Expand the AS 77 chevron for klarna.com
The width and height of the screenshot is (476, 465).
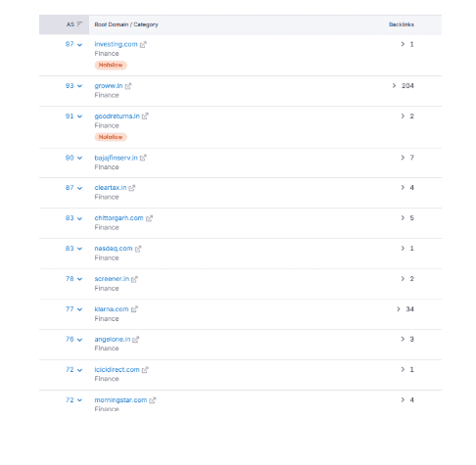pos(79,309)
